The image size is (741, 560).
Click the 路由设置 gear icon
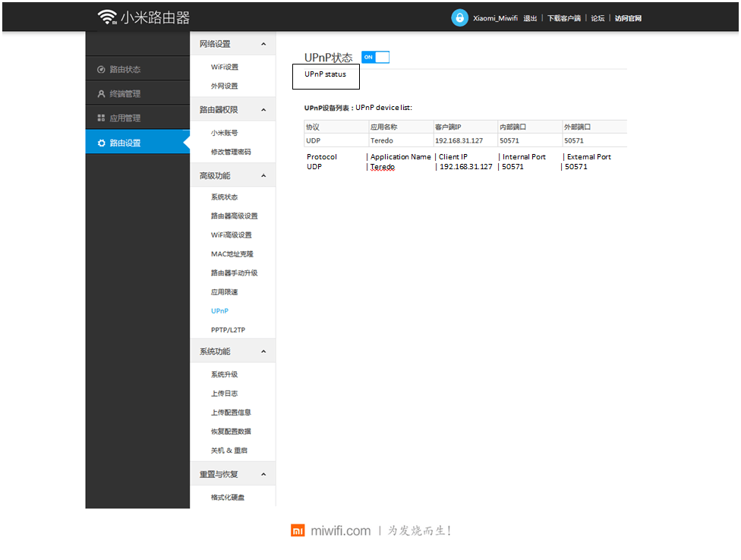[x=101, y=143]
